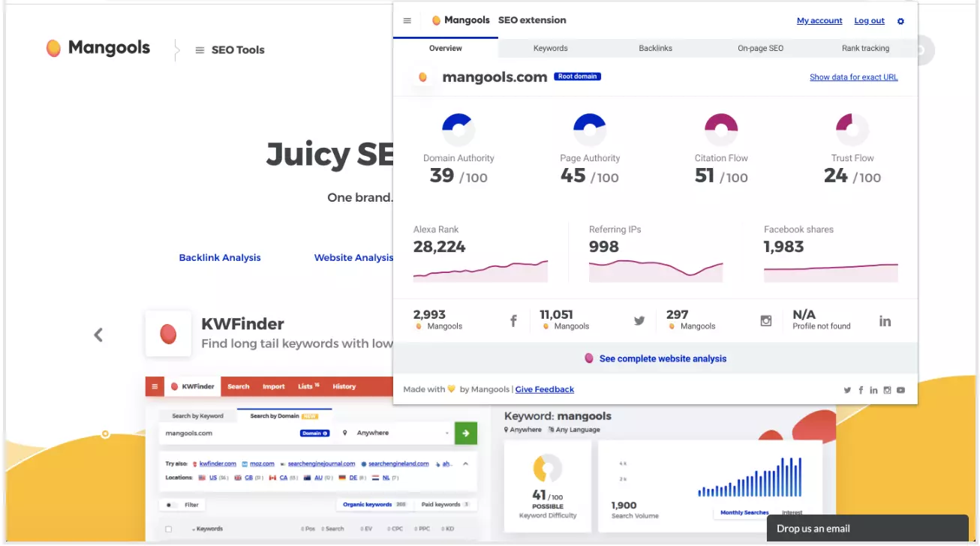Open the Website Analysis link
Image resolution: width=980 pixels, height=546 pixels.
coord(353,257)
